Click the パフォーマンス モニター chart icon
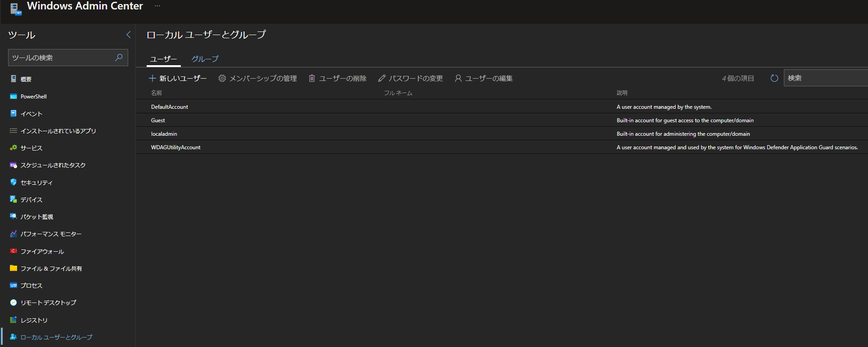Screen dimensions: 868x347 pos(13,234)
